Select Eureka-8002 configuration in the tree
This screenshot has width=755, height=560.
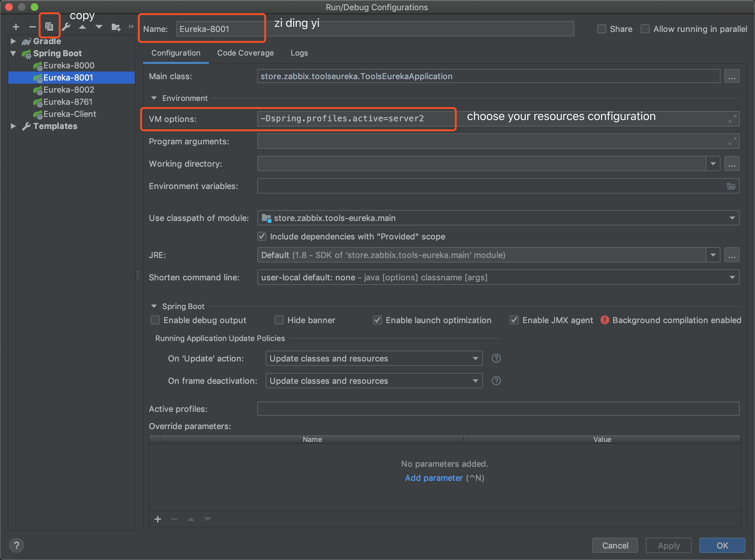(69, 90)
